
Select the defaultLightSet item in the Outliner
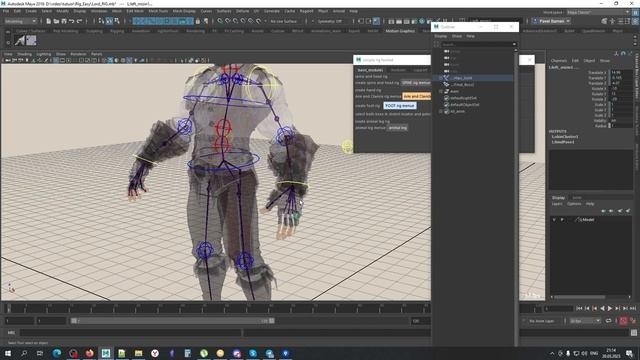tap(463, 98)
